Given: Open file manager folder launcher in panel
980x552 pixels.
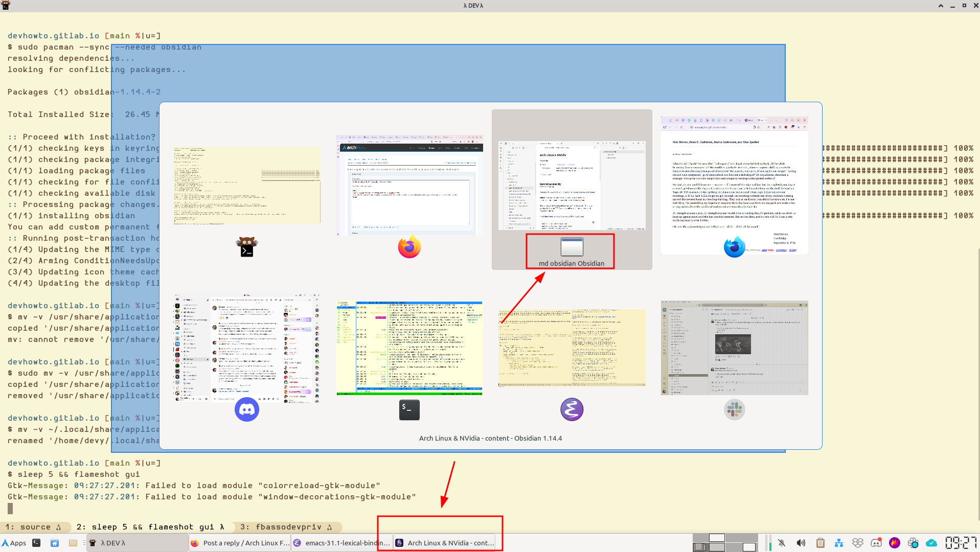Looking at the screenshot, I should click(x=73, y=543).
